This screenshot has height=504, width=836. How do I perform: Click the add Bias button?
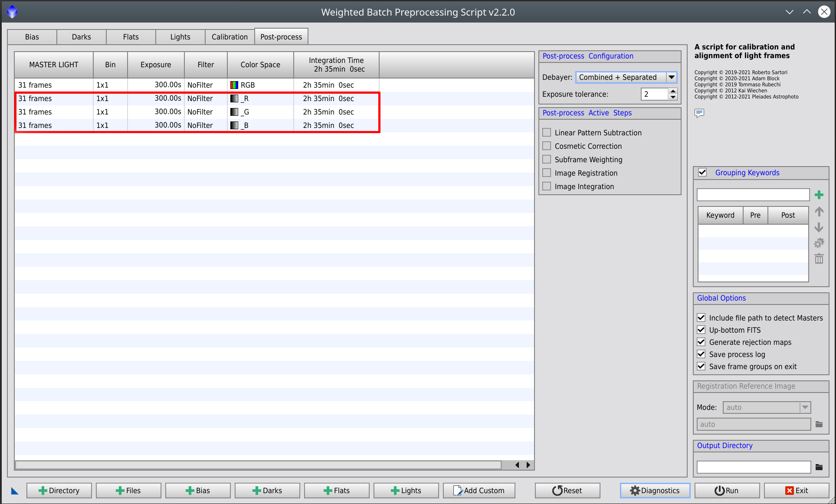(198, 491)
